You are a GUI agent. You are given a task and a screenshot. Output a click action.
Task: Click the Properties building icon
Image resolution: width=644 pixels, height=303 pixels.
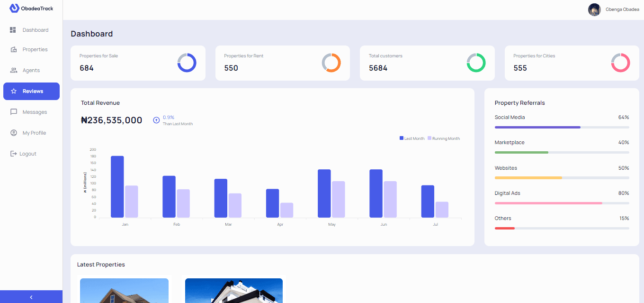[x=13, y=50]
